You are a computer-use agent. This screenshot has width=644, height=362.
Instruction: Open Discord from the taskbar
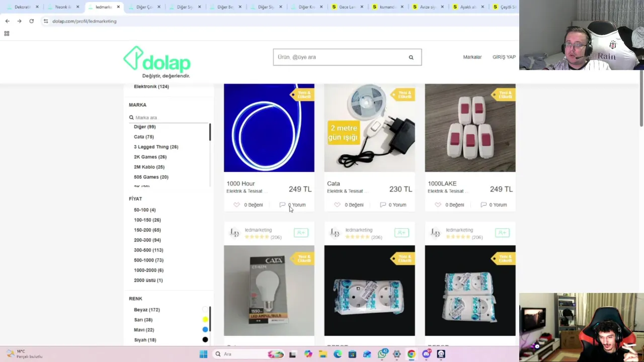[x=426, y=354]
